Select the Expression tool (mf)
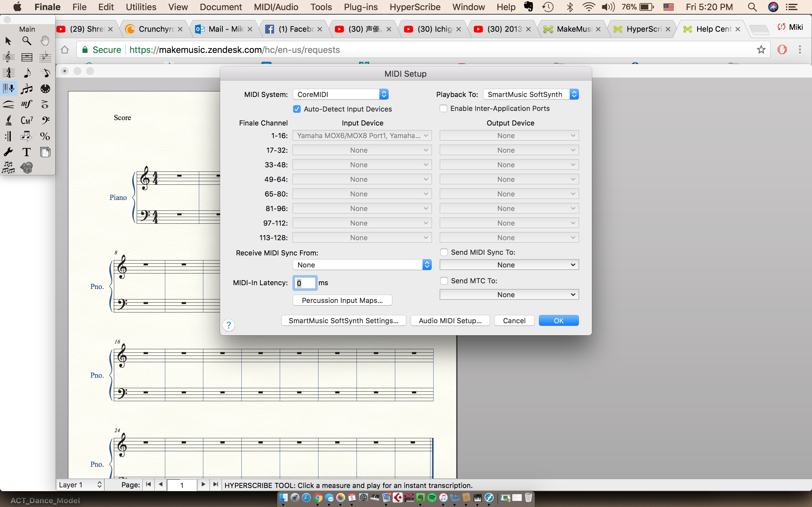Image resolution: width=812 pixels, height=507 pixels. coord(27,104)
